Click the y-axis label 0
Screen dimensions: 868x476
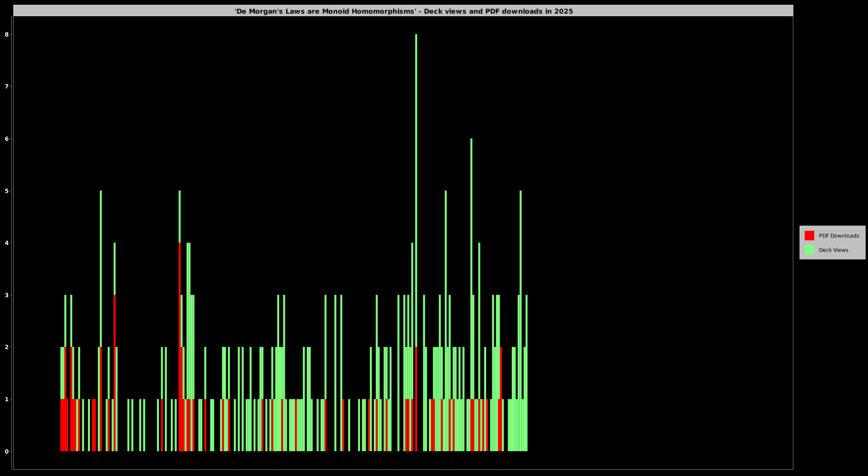pos(7,451)
